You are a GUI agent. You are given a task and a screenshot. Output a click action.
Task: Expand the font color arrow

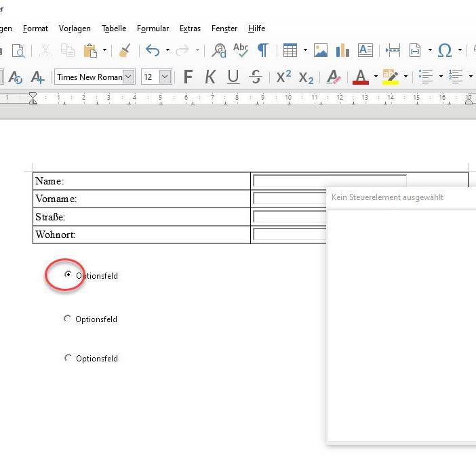(376, 76)
